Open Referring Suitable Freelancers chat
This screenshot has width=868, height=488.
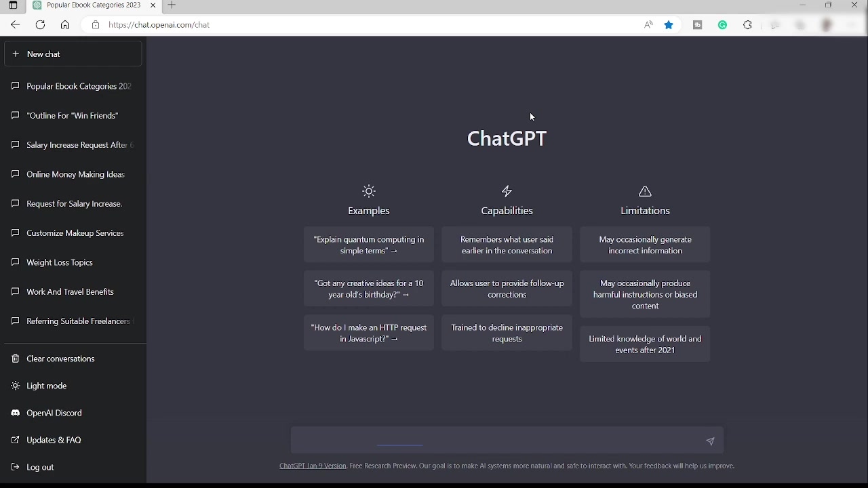pyautogui.click(x=73, y=321)
